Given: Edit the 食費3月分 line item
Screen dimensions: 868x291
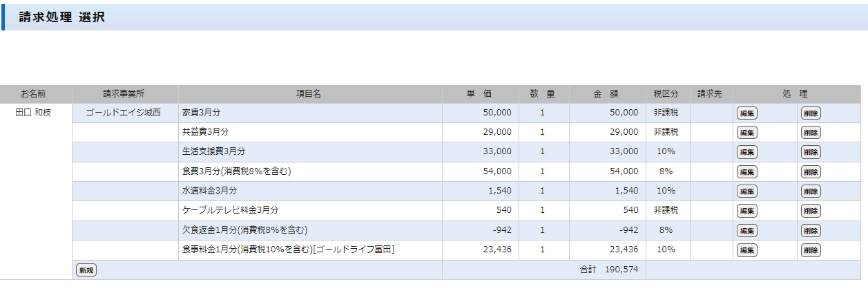Looking at the screenshot, I should pos(746,172).
